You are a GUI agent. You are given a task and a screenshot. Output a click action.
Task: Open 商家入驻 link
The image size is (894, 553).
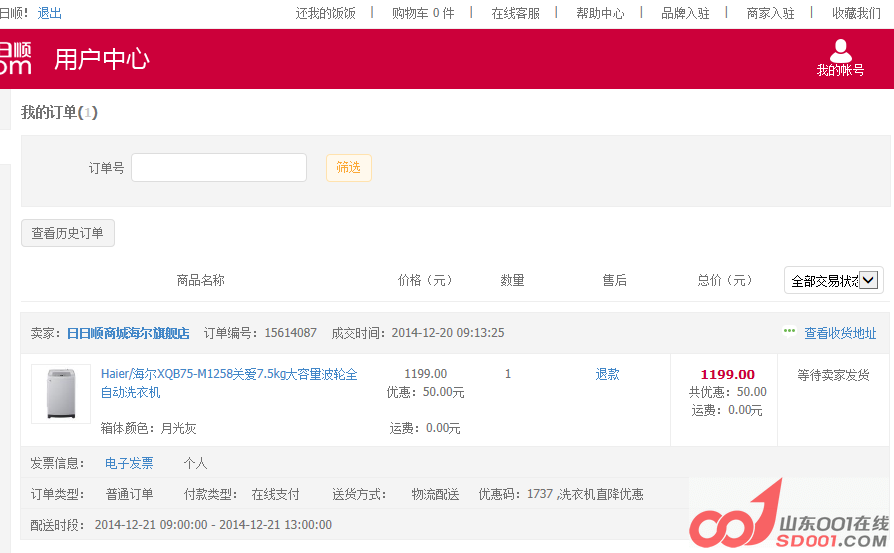[770, 13]
